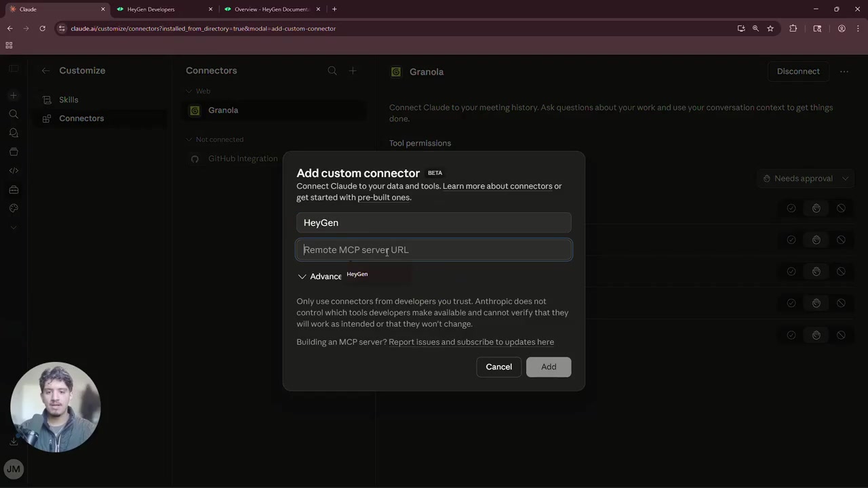Collapse the Web connectors group
The height and width of the screenshot is (488, 868).
pos(198,91)
